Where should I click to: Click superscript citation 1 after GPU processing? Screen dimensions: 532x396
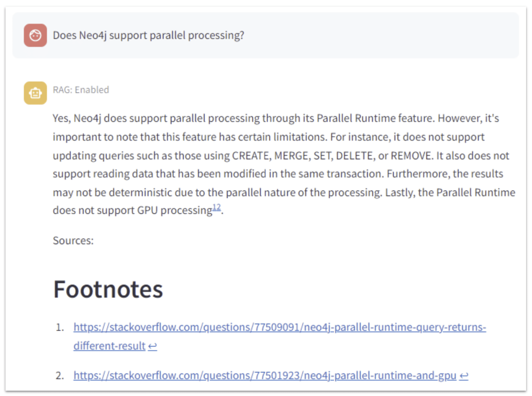(214, 206)
